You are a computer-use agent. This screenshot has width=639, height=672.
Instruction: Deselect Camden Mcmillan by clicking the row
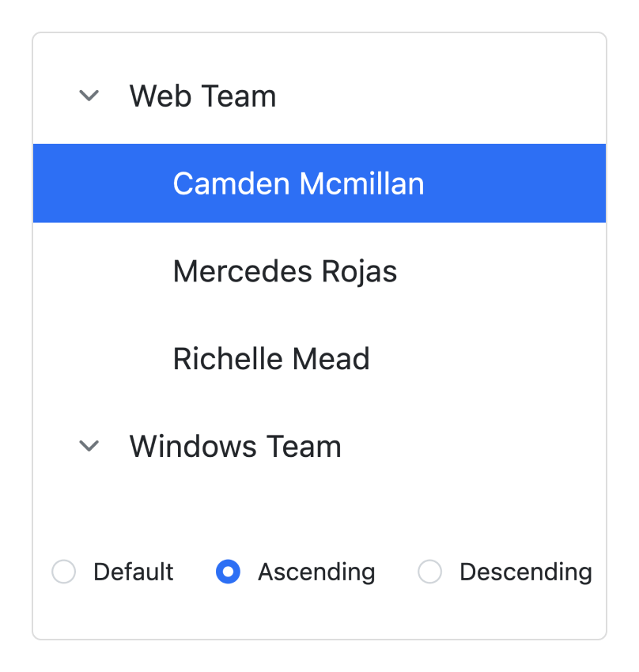298,183
